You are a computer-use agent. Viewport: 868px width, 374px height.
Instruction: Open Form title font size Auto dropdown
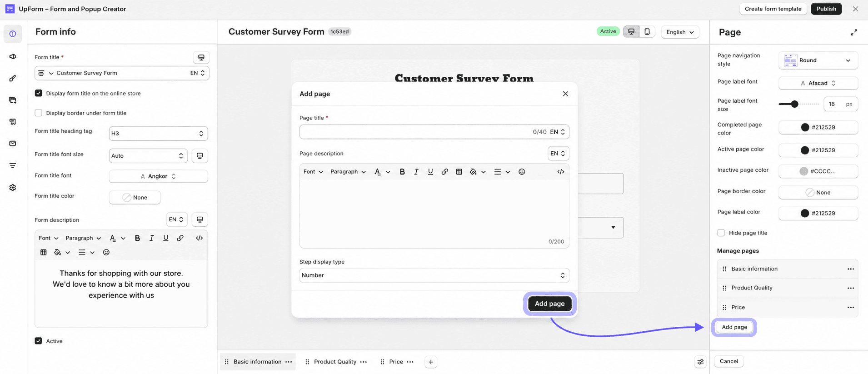point(148,155)
